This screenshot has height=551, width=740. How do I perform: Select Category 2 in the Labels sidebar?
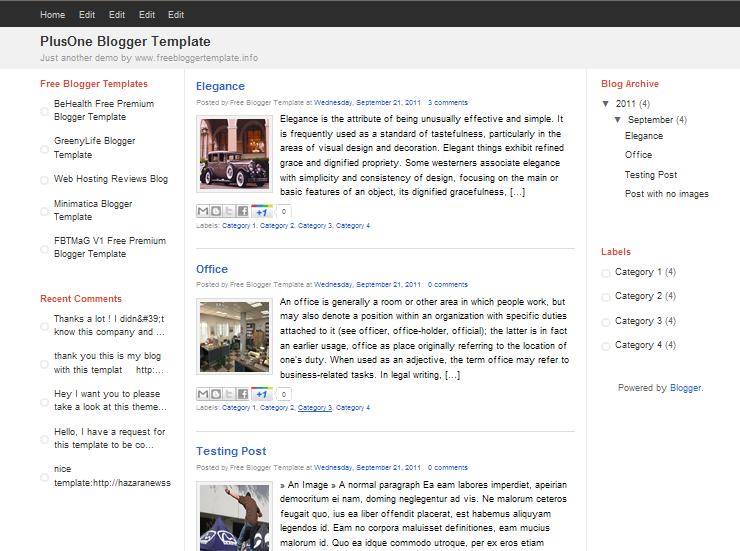pos(638,296)
